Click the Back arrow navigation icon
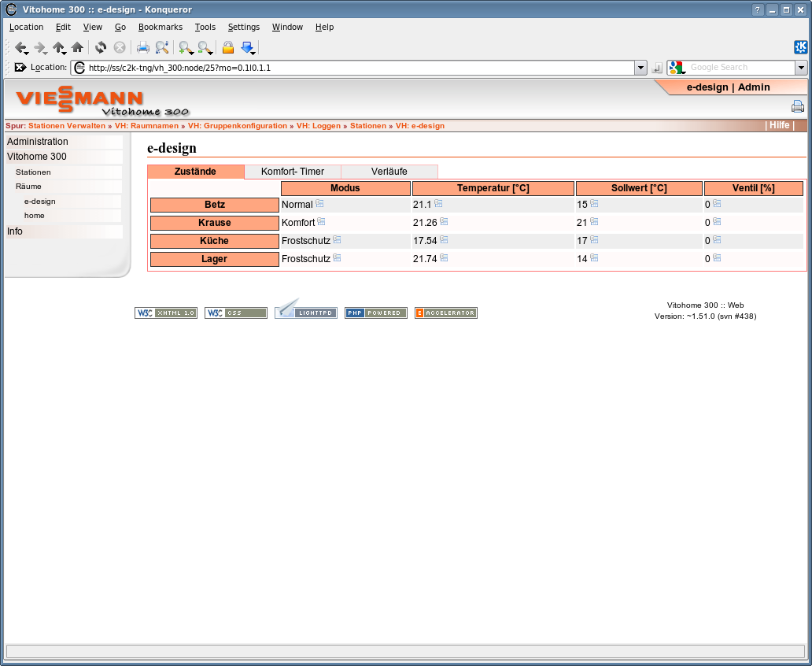Screen dimensions: 812x666 pyautogui.click(x=20, y=48)
